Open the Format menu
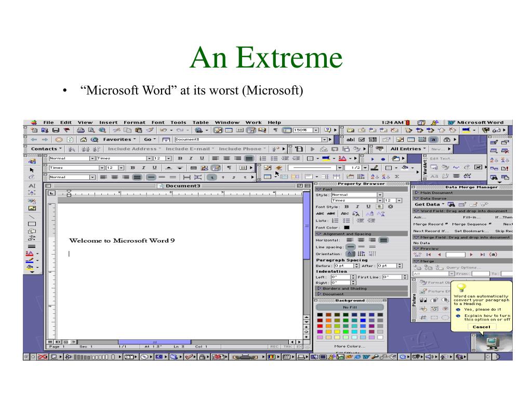The height and width of the screenshot is (399, 532). pos(135,123)
